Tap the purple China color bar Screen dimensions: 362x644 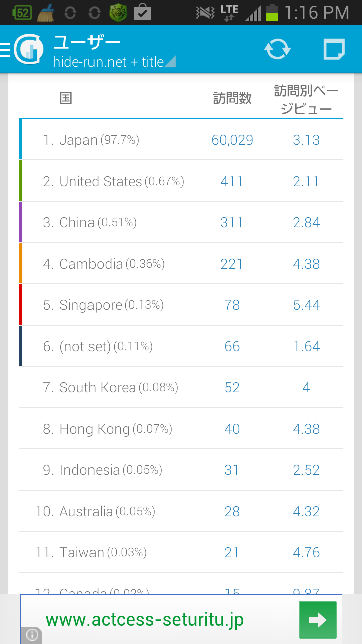(x=21, y=222)
